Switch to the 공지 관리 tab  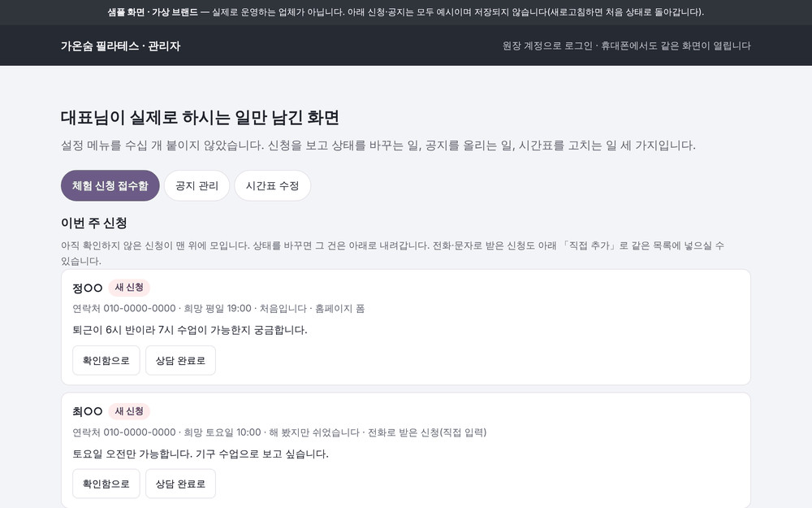(x=197, y=185)
